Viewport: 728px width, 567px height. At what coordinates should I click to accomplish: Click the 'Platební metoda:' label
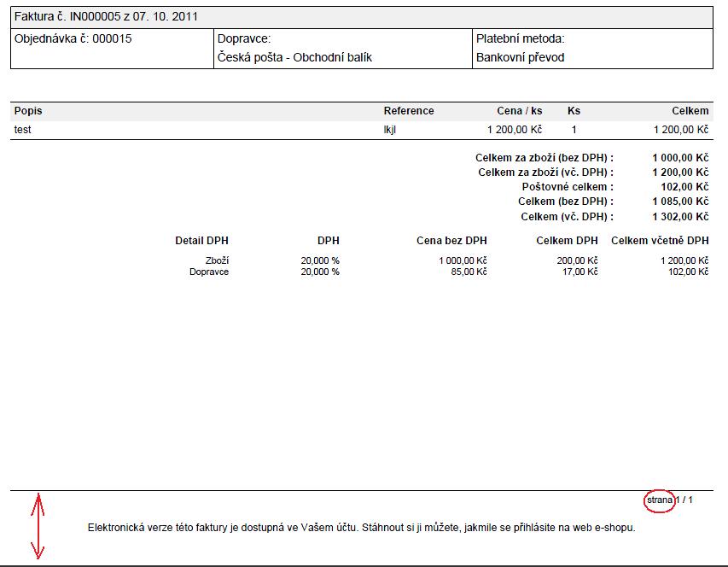pos(520,38)
